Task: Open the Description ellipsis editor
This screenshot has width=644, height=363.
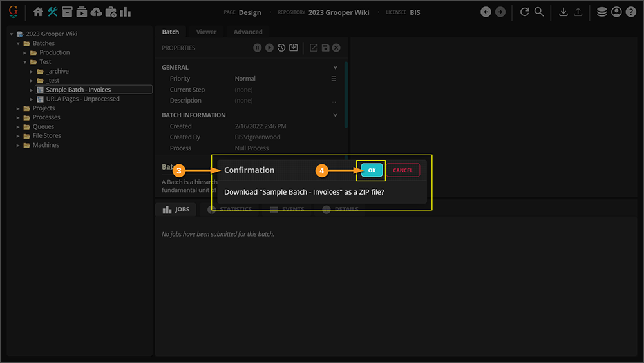Action: [334, 101]
